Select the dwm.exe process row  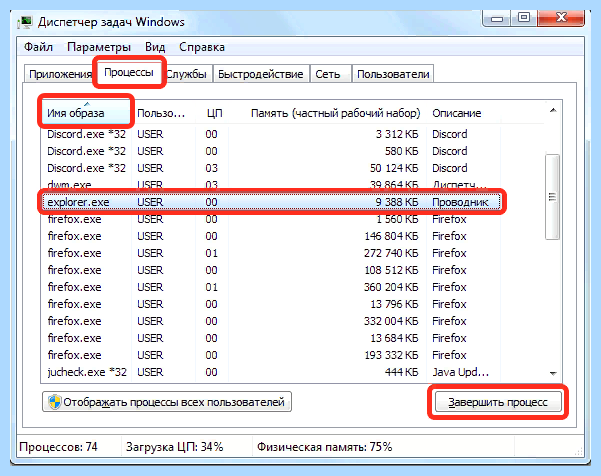point(271,184)
